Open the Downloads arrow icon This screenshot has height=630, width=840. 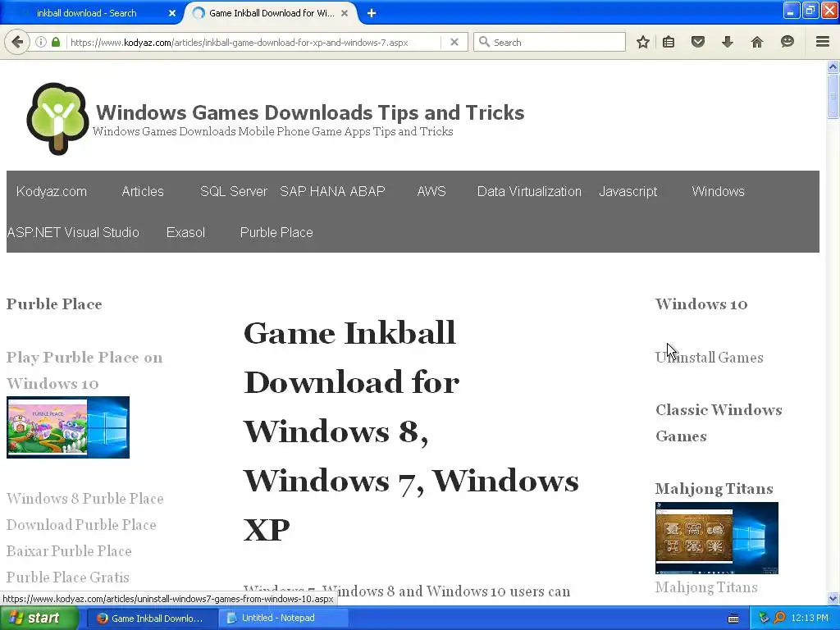(727, 42)
